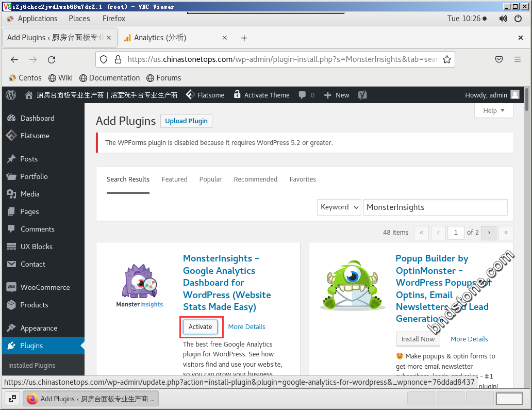Click the MonsterInsights plugin logo
Image resolution: width=532 pixels, height=410 pixels.
pos(140,285)
